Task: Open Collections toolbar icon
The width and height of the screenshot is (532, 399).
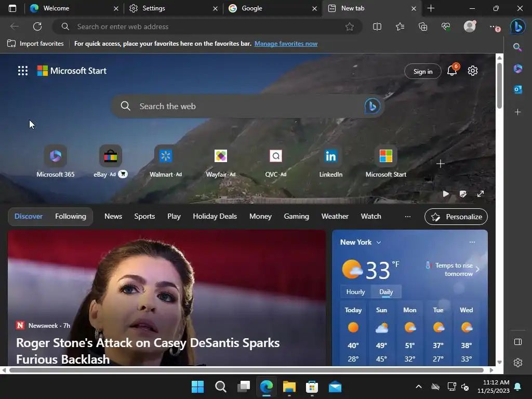Action: [423, 26]
